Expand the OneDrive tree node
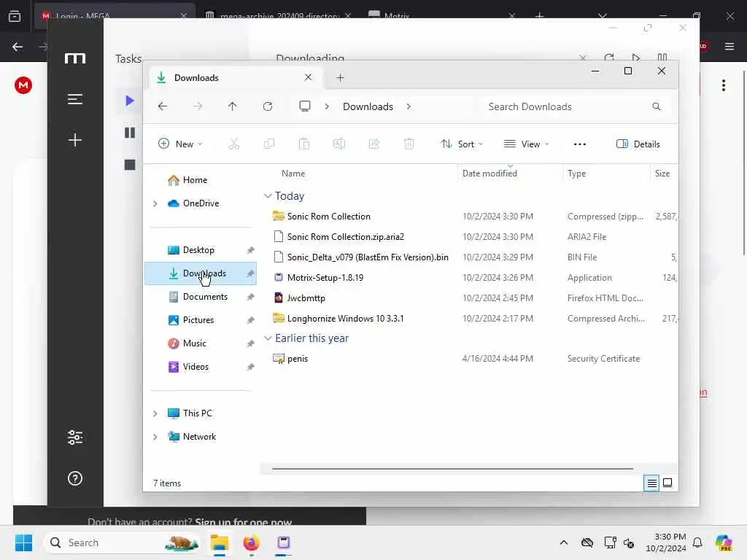 click(155, 203)
